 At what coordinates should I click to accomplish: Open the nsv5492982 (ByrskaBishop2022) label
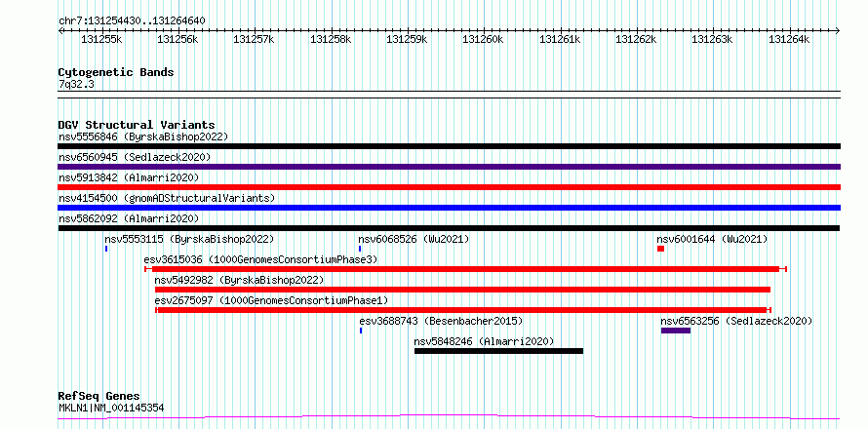pyautogui.click(x=239, y=280)
